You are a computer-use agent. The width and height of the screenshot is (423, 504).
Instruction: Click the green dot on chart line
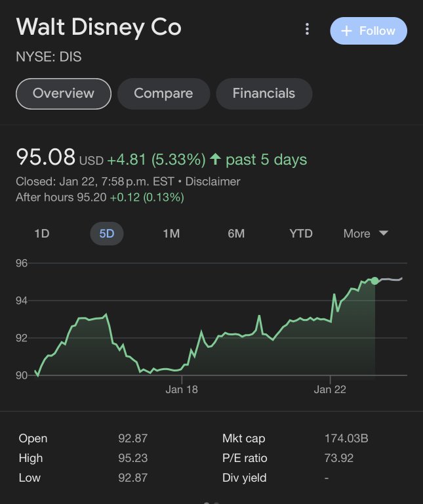tap(374, 281)
